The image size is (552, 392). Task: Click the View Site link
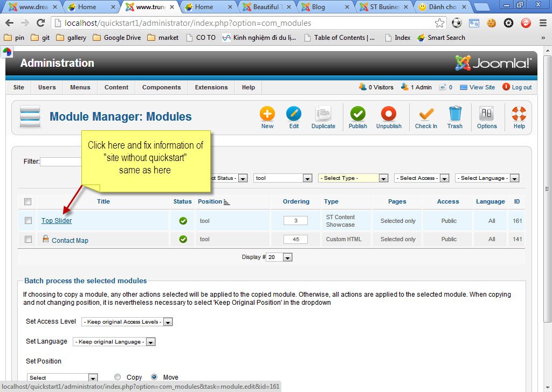coord(481,87)
